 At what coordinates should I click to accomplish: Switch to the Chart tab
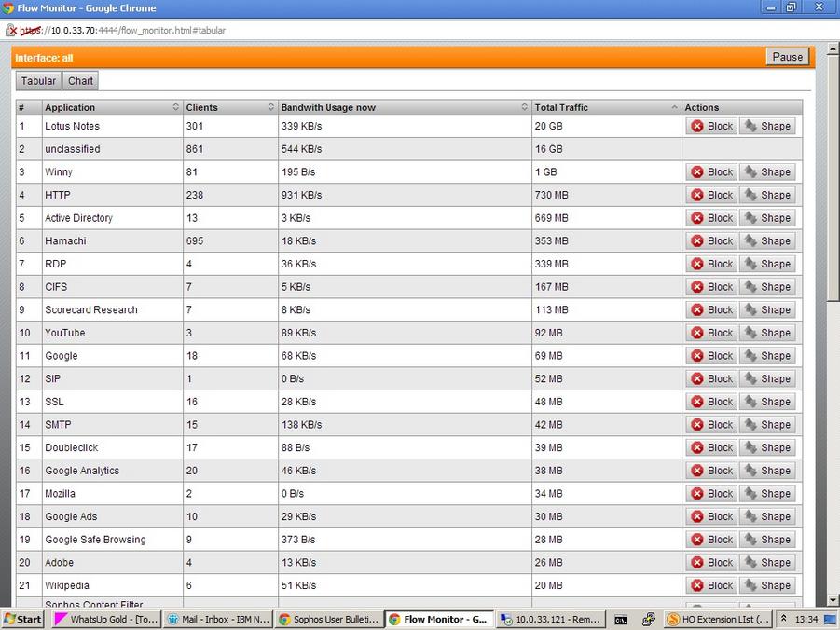tap(80, 81)
